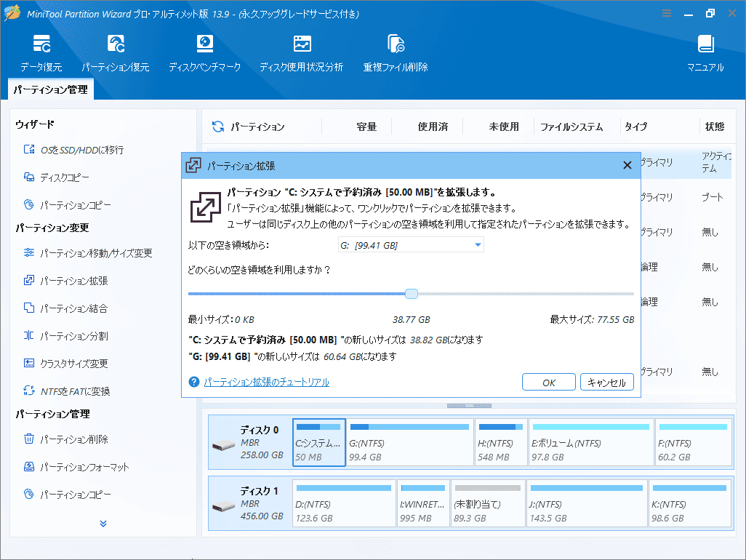Screen dimensions: 746x560
Task: Select G:(NTFS) 99.4 GB partition block
Action: [410, 442]
